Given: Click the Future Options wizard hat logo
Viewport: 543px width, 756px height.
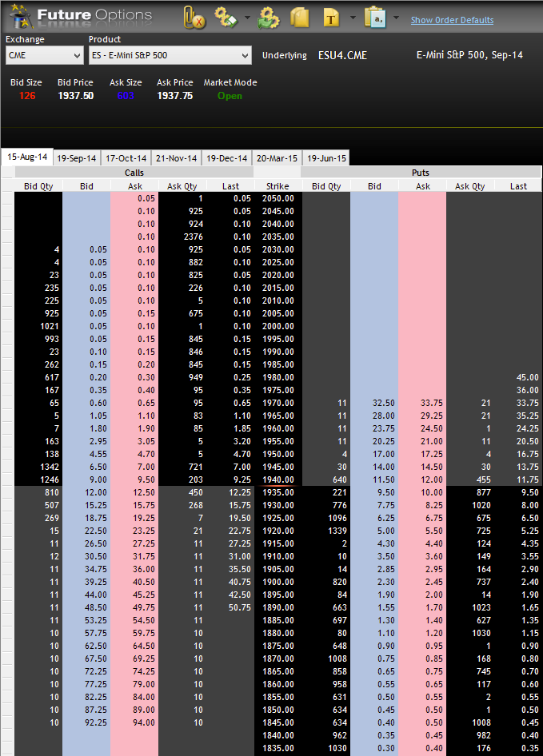Looking at the screenshot, I should click(19, 16).
